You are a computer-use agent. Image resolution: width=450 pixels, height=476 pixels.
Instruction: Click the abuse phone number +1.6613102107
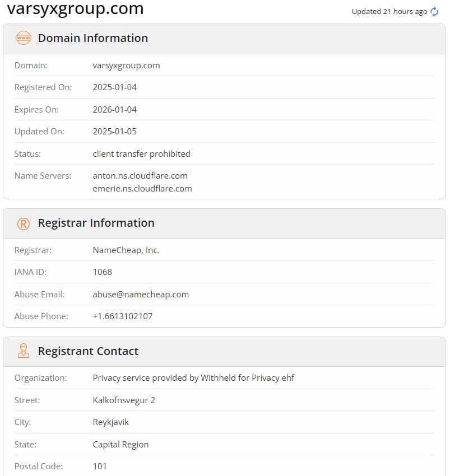pyautogui.click(x=123, y=316)
